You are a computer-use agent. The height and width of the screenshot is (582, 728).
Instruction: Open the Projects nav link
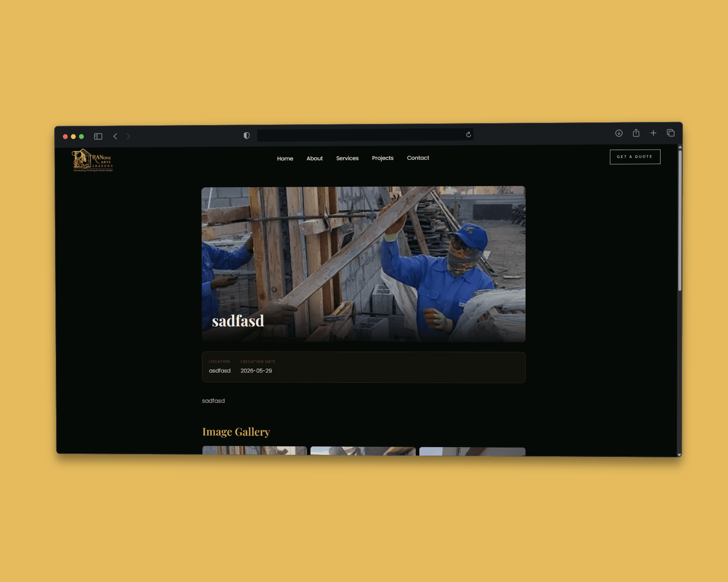click(383, 158)
